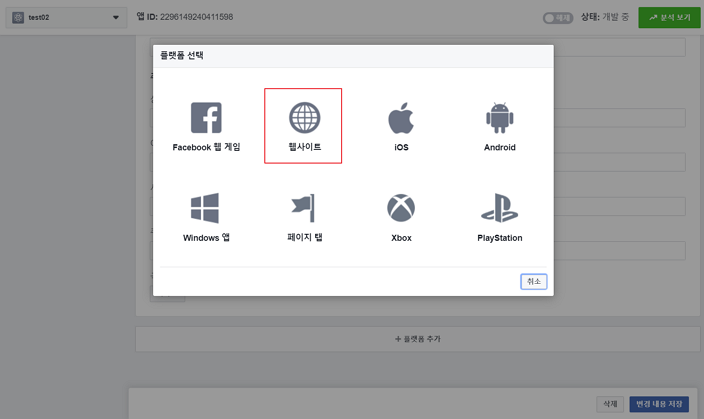Click the Xbox label text
The height and width of the screenshot is (419, 704).
pos(401,238)
